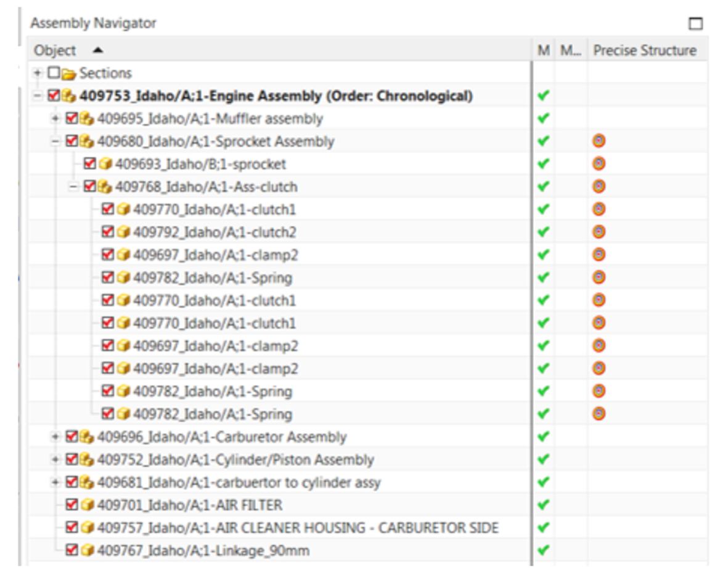Click the Engine Assembly assembly icon
728x582 pixels.
68,96
